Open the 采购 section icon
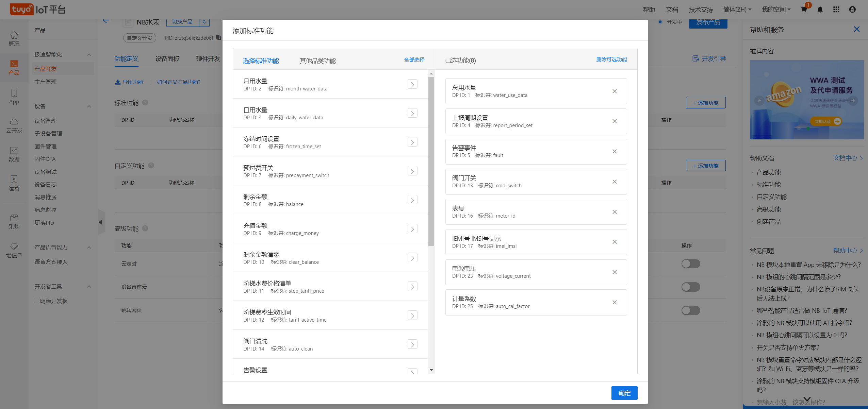The width and height of the screenshot is (868, 409). (14, 221)
